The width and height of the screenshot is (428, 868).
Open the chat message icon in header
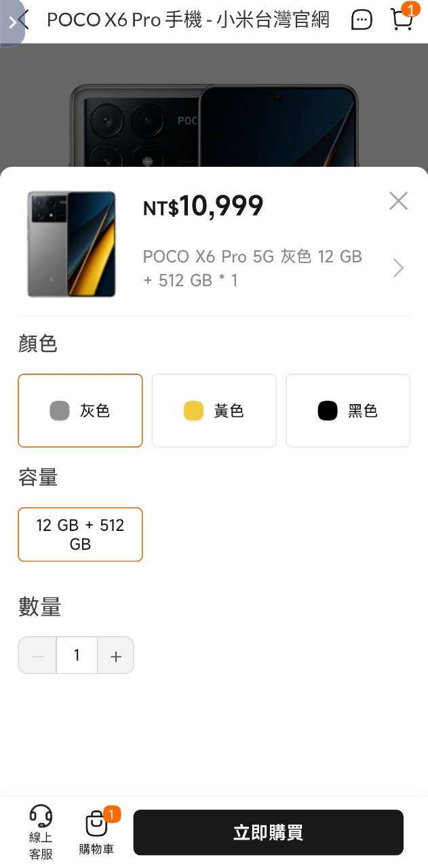click(x=362, y=20)
